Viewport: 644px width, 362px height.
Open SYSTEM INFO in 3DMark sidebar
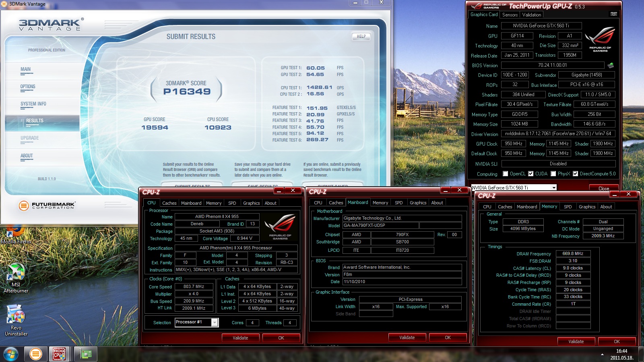[33, 104]
